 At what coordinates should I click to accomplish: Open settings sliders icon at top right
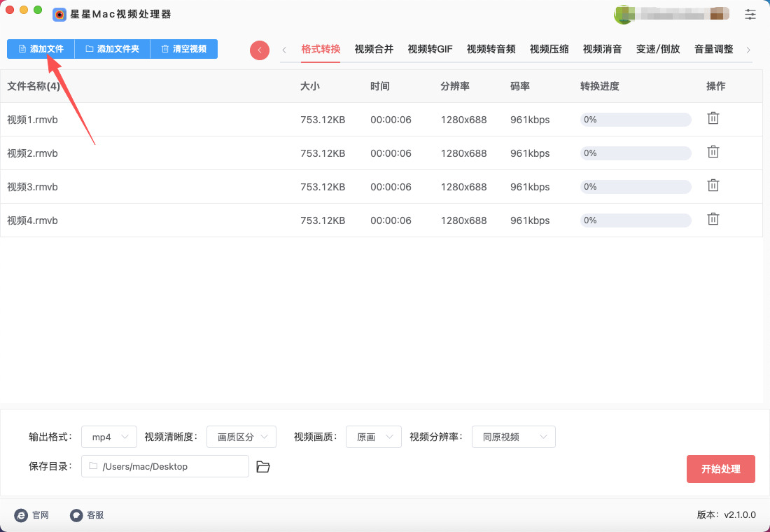[750, 14]
